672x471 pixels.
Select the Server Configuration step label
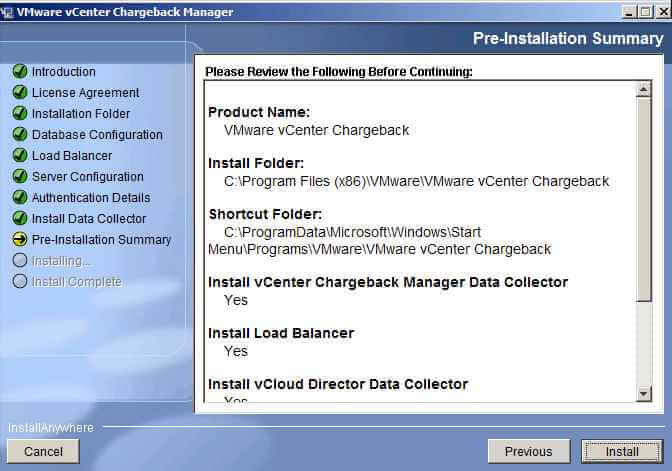coord(88,177)
